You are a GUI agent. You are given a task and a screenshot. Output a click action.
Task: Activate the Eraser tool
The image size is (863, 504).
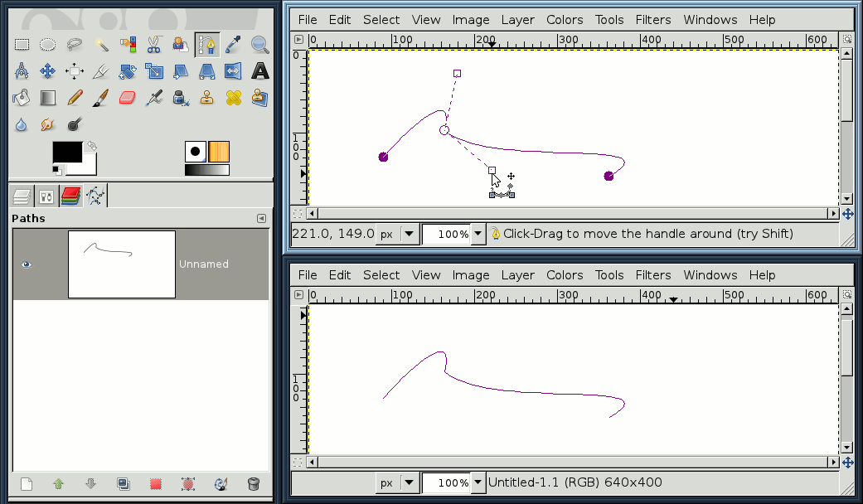(127, 98)
